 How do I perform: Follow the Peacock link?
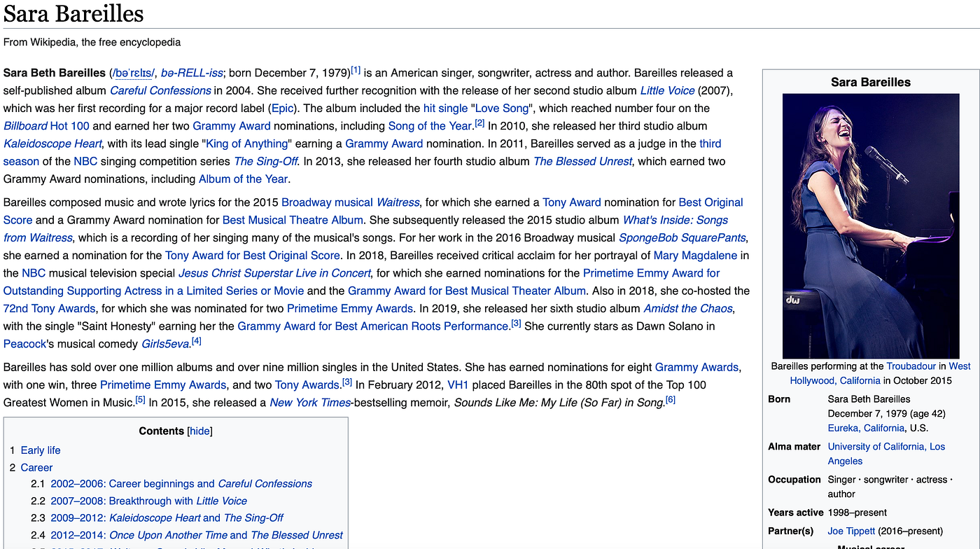point(24,344)
